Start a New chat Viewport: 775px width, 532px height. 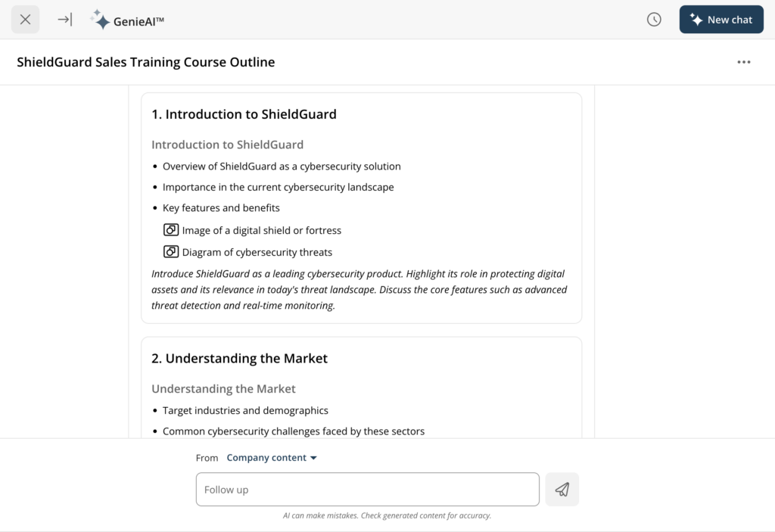point(721,20)
